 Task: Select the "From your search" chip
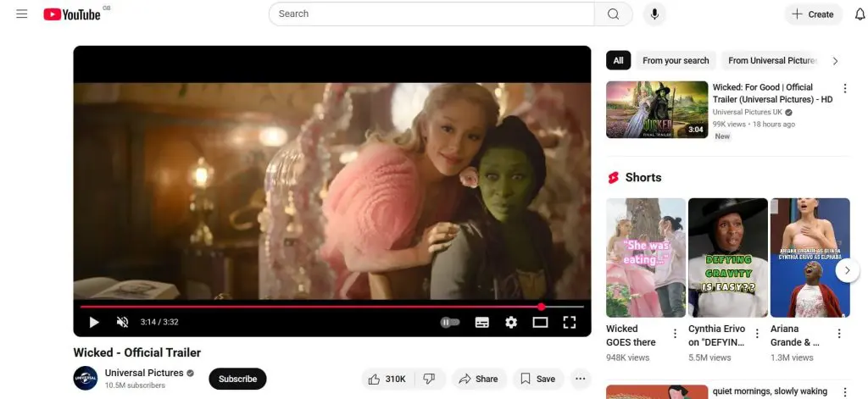(676, 61)
